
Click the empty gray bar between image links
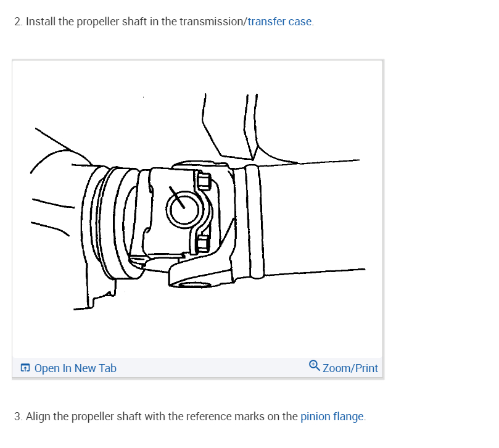pyautogui.click(x=212, y=368)
